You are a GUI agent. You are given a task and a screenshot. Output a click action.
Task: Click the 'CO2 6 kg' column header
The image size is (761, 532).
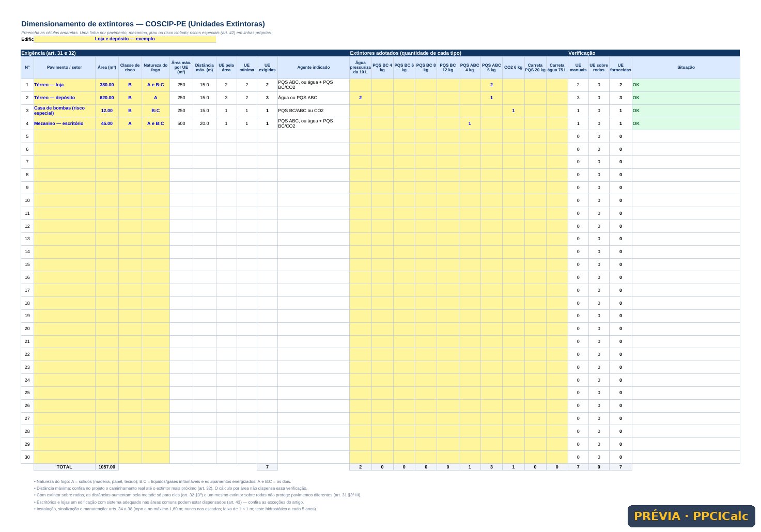click(x=514, y=68)
